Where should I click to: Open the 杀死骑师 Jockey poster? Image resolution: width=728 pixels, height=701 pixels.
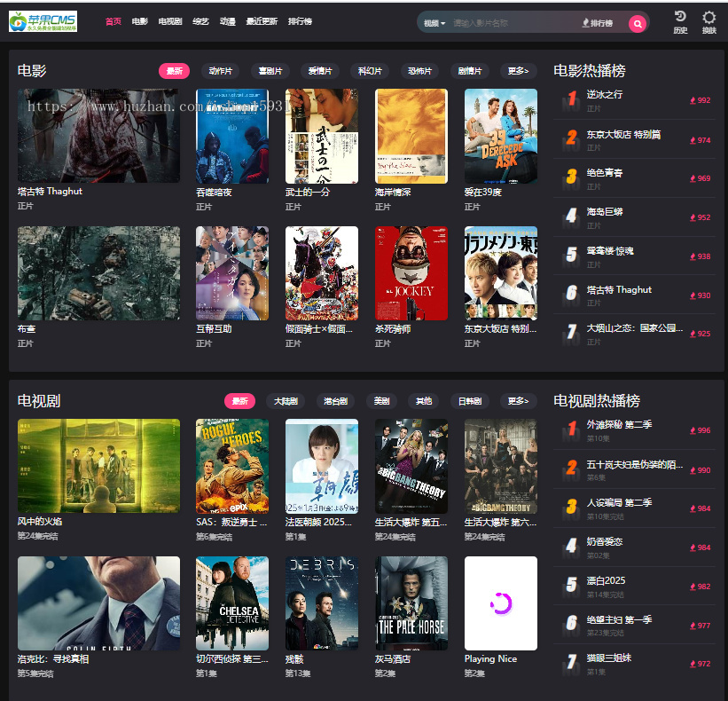(411, 273)
